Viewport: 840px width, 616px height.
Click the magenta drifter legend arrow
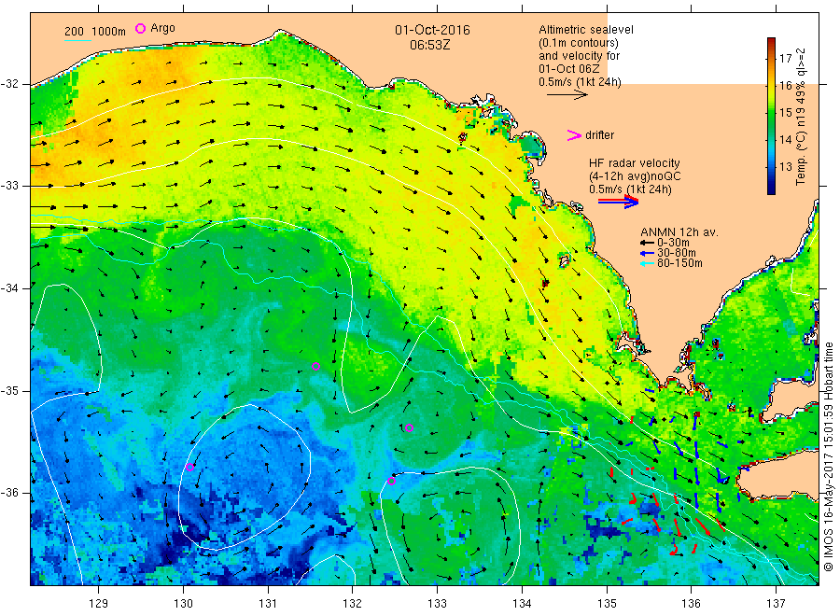coord(574,135)
